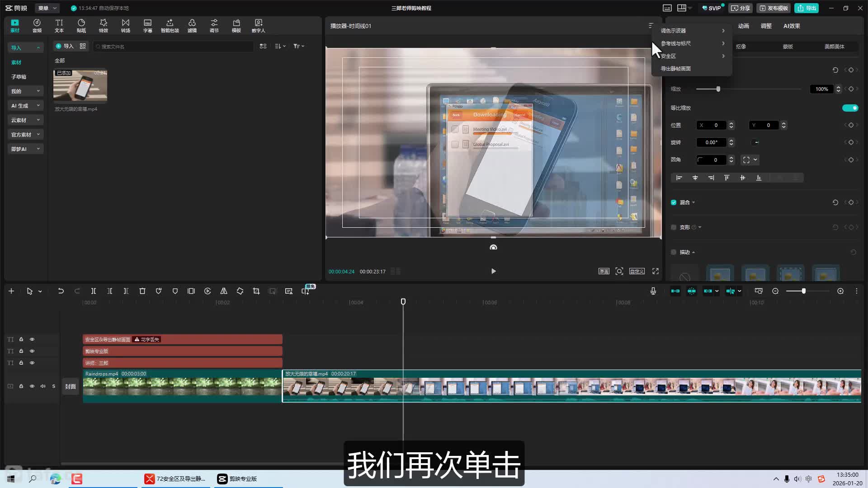This screenshot has width=868, height=488.
Task: Click the split clip tool in timeline toolbar
Action: click(x=94, y=291)
